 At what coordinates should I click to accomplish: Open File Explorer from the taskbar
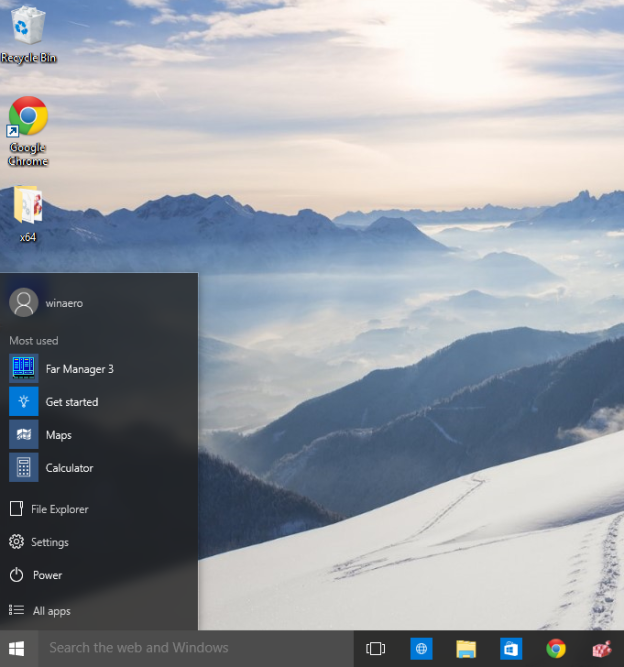pyautogui.click(x=466, y=648)
